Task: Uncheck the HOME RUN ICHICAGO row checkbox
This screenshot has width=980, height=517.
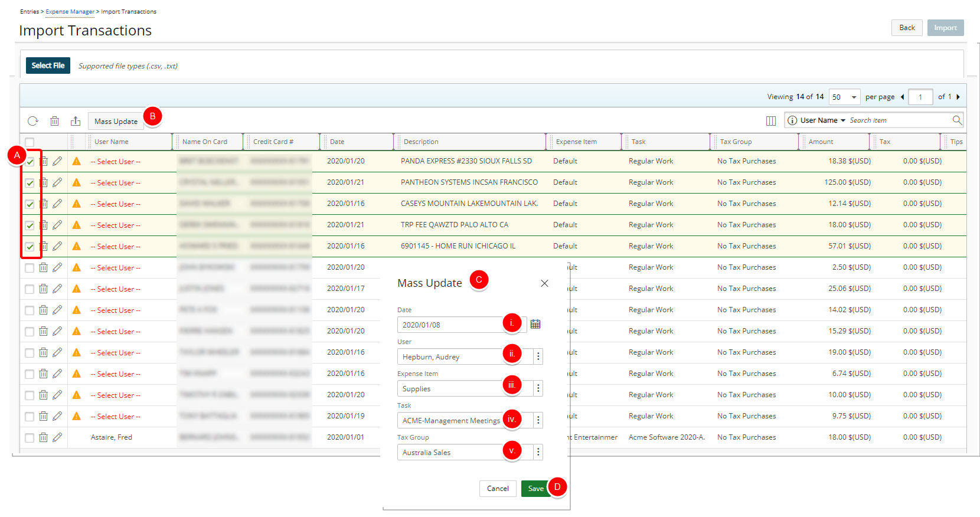Action: click(x=30, y=247)
